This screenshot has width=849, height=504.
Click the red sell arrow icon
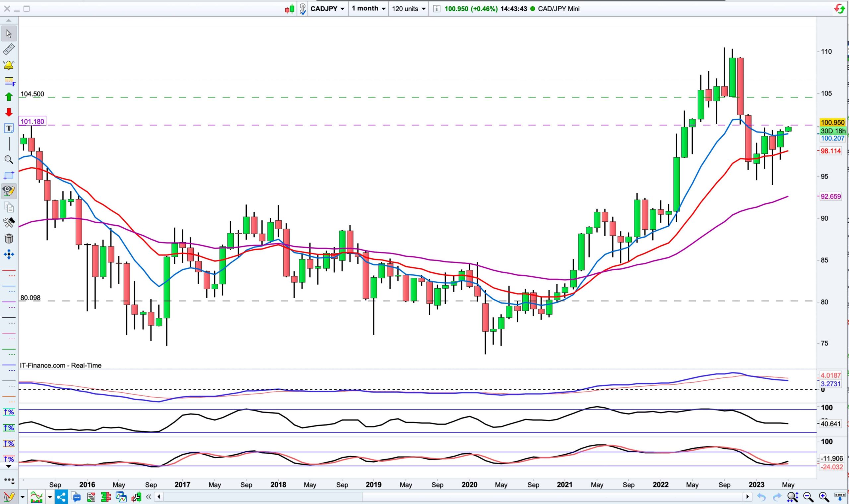(x=9, y=112)
